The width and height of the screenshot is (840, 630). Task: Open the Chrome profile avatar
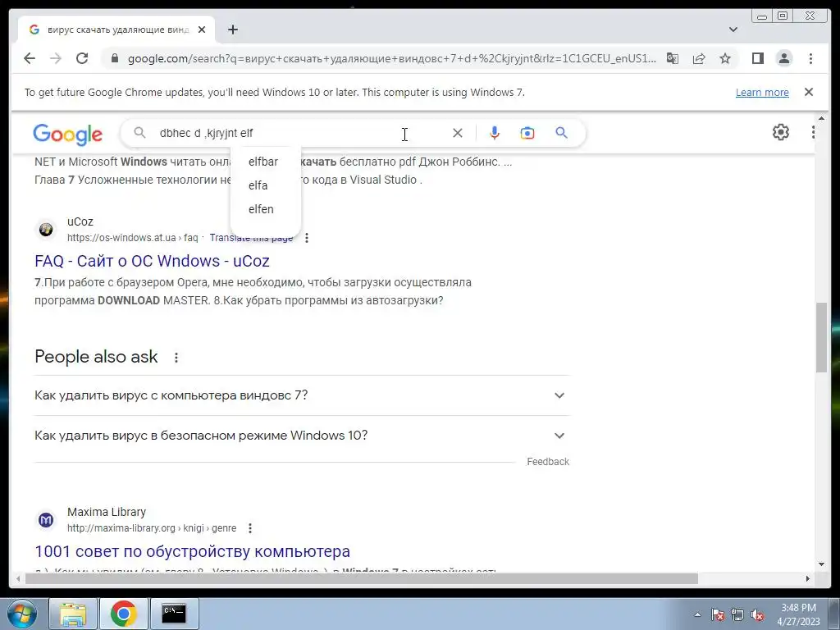(783, 58)
